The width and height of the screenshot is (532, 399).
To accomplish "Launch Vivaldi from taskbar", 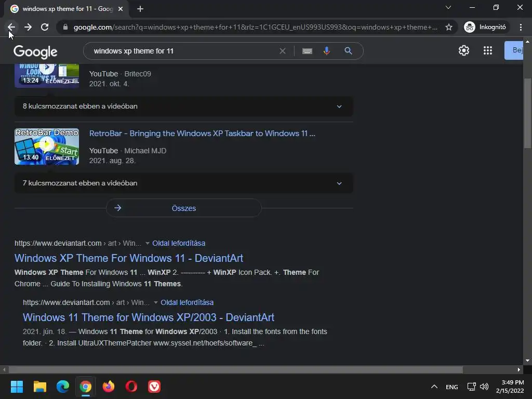I will 154,387.
